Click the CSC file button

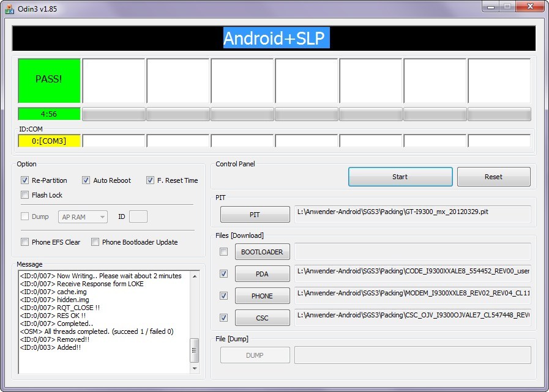click(262, 318)
